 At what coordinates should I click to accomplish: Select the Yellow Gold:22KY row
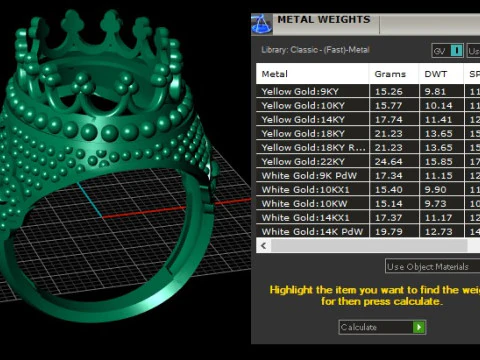(x=368, y=161)
